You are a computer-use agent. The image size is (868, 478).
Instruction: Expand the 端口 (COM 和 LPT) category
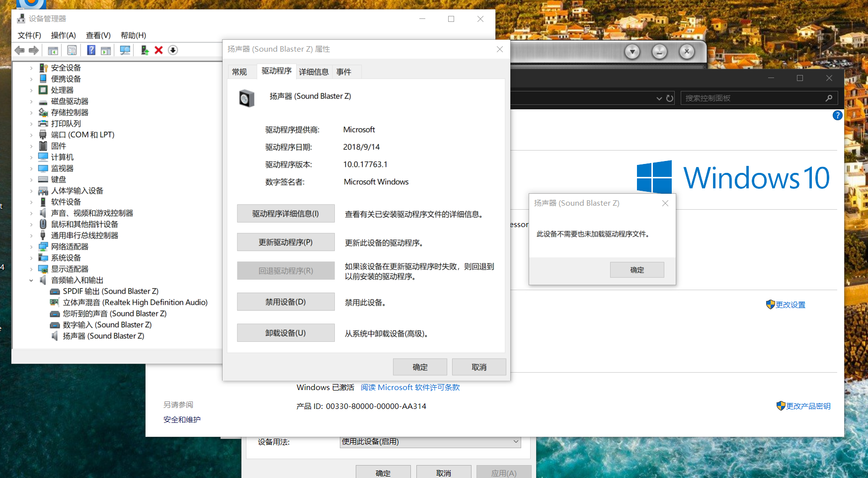tap(31, 135)
